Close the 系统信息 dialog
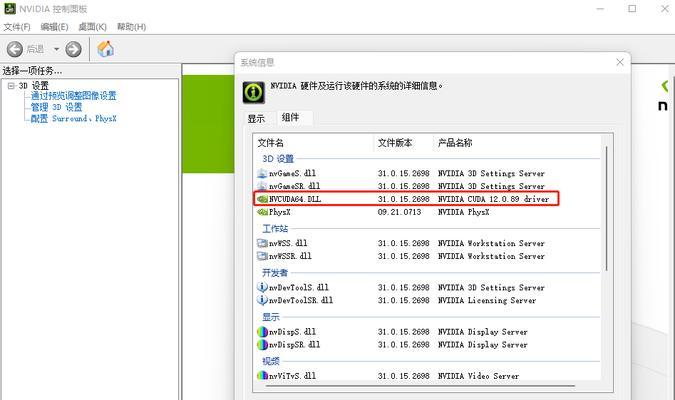 620,62
